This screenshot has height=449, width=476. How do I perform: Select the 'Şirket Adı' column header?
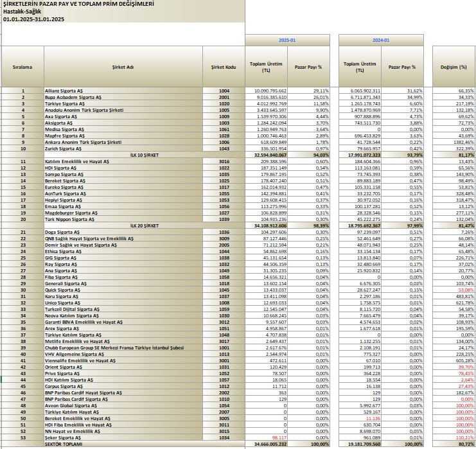(123, 67)
